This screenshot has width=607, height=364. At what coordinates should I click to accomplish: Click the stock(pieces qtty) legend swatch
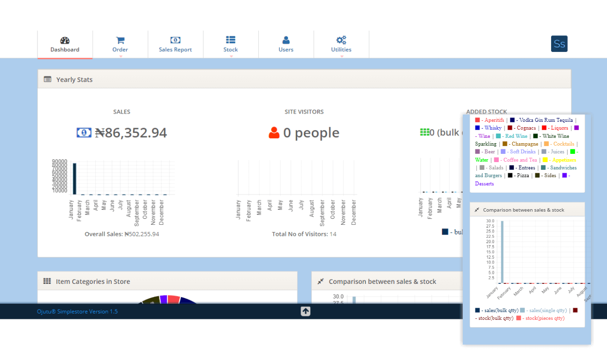(519, 318)
